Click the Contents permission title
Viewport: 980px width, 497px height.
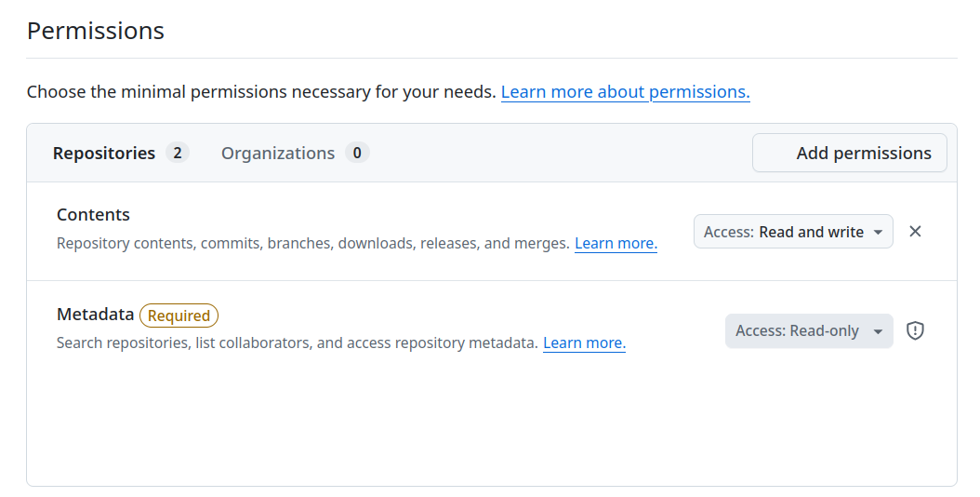[93, 215]
